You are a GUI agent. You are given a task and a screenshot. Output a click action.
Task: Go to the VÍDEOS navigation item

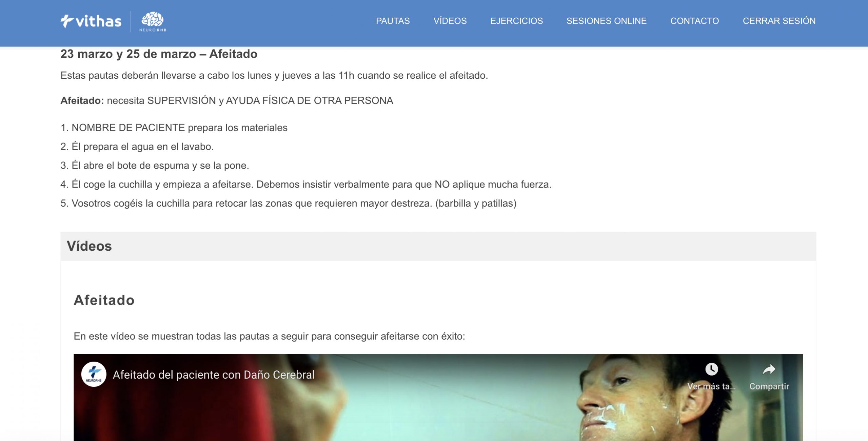coord(450,21)
